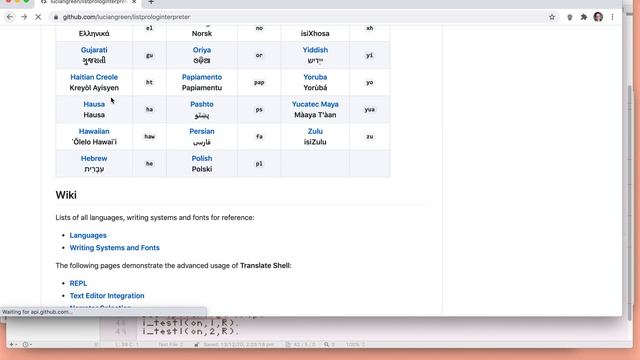Screen dimensions: 640x360
Task: Select the 'yua' code cell
Action: coord(369,109)
